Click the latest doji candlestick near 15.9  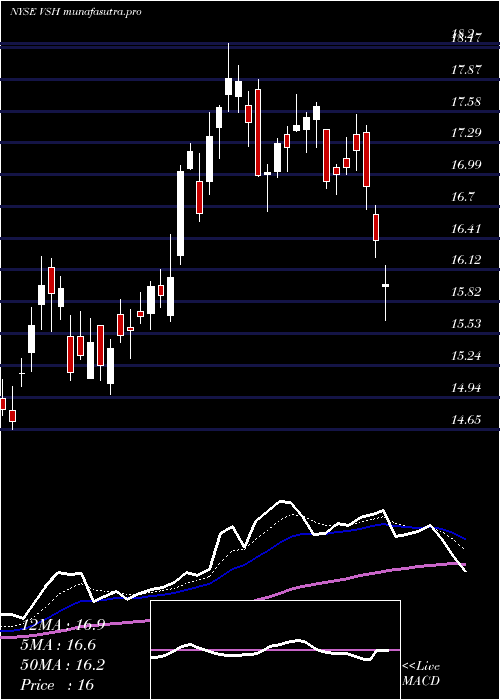tap(385, 293)
